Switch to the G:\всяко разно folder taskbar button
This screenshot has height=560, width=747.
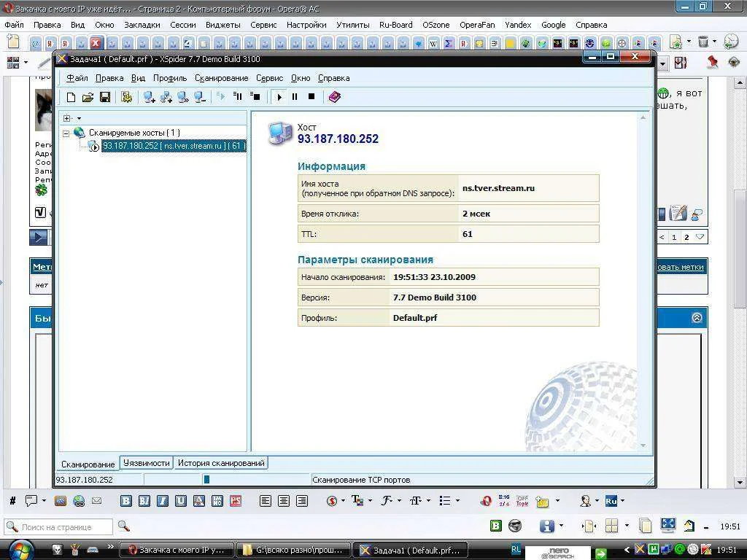pyautogui.click(x=294, y=550)
